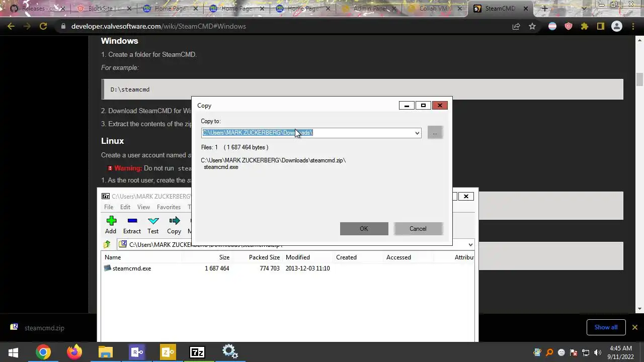644x362 pixels.
Task: Open the Windows Start menu
Action: click(x=14, y=352)
